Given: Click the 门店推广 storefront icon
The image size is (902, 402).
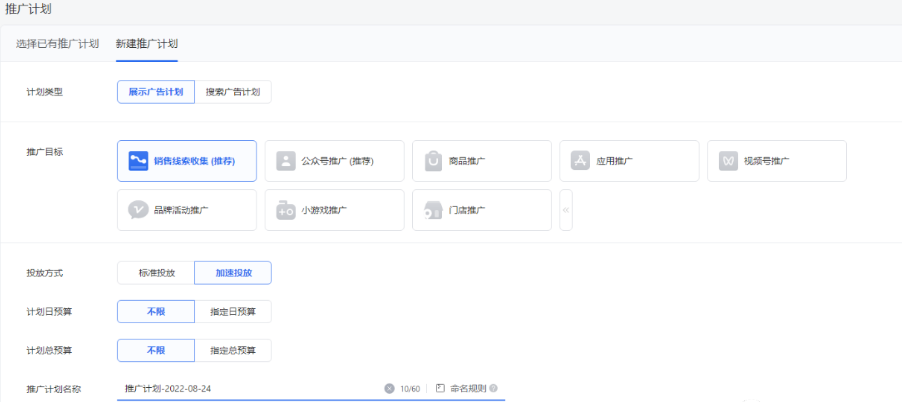Looking at the screenshot, I should 433,210.
